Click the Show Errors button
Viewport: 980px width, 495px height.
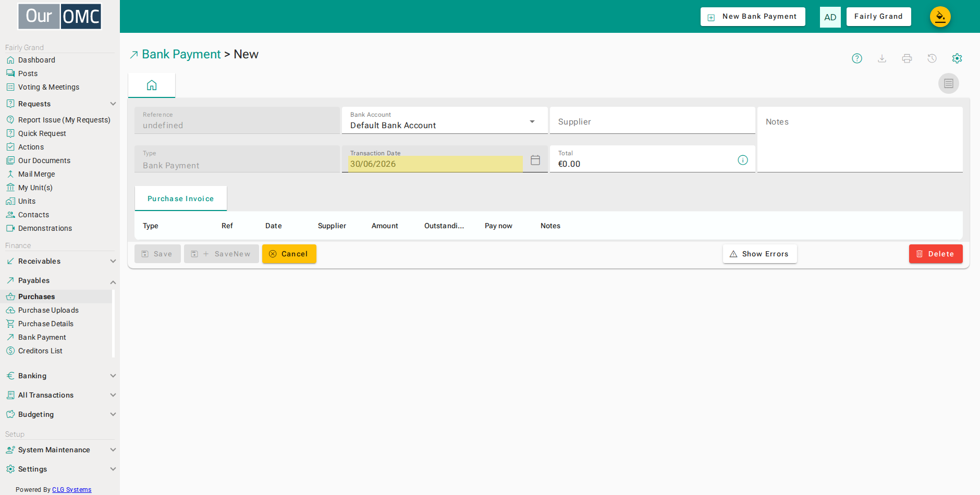pos(759,254)
